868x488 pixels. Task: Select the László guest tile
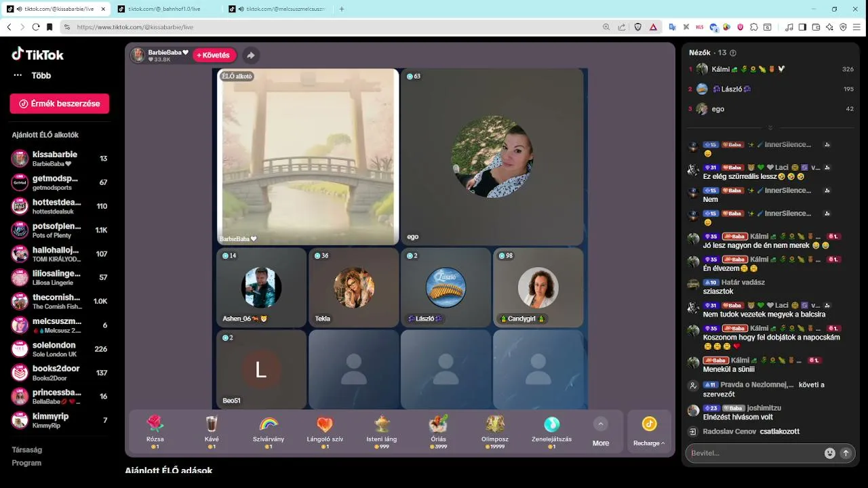tap(446, 287)
